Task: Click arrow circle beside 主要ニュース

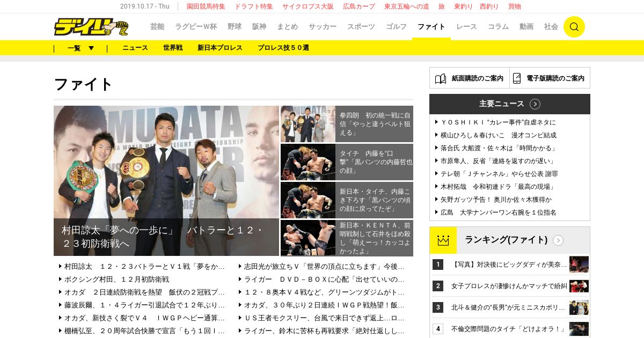Action: [x=535, y=104]
